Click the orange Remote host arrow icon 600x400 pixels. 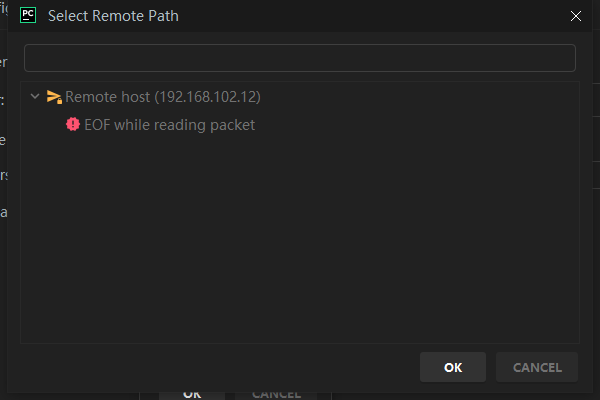pos(54,97)
